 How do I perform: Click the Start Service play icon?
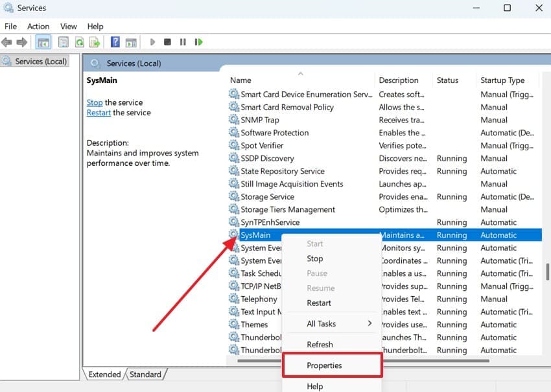152,42
